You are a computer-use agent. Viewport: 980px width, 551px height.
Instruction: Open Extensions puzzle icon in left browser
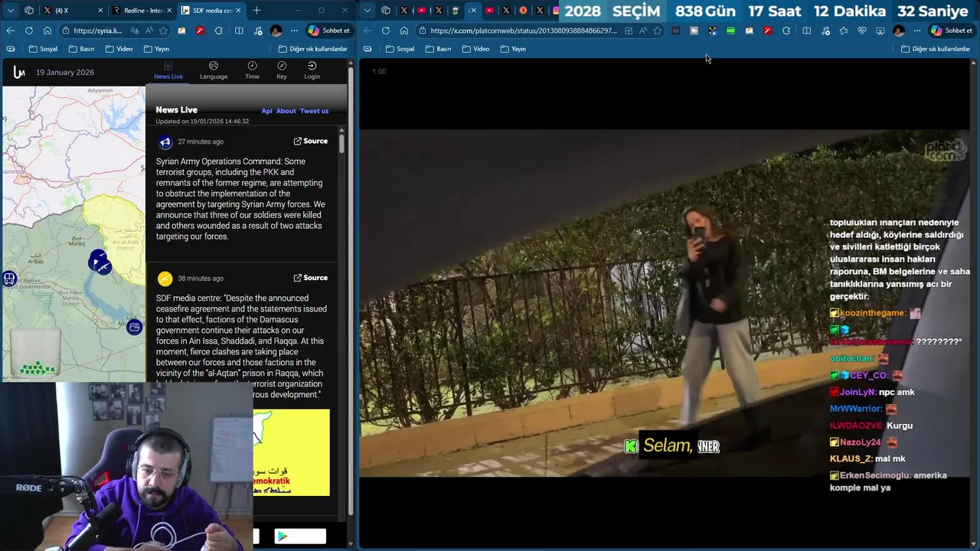(219, 31)
